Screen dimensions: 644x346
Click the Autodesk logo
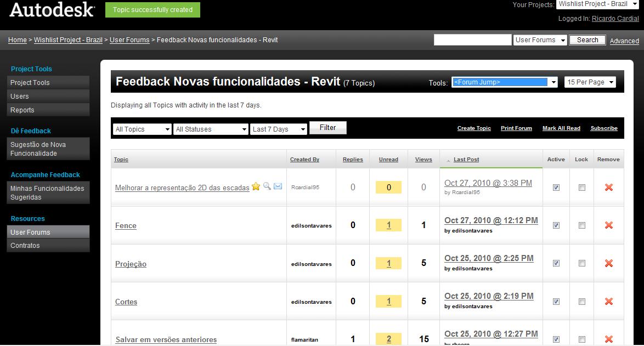[x=52, y=10]
